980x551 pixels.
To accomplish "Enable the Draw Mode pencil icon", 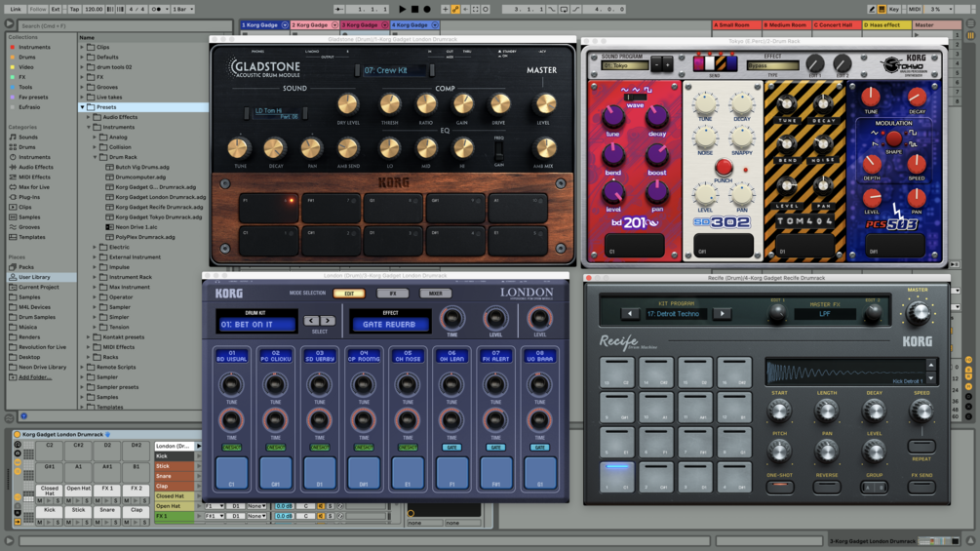I will 871,9.
